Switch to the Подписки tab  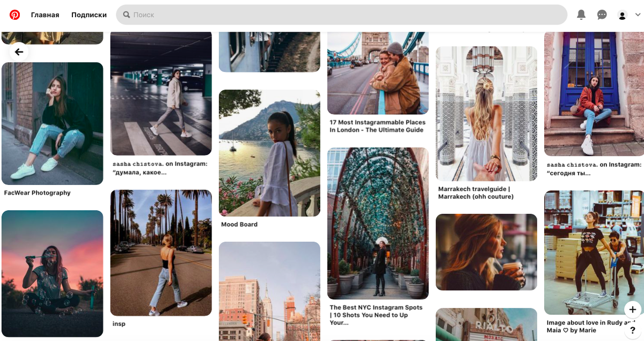[89, 15]
